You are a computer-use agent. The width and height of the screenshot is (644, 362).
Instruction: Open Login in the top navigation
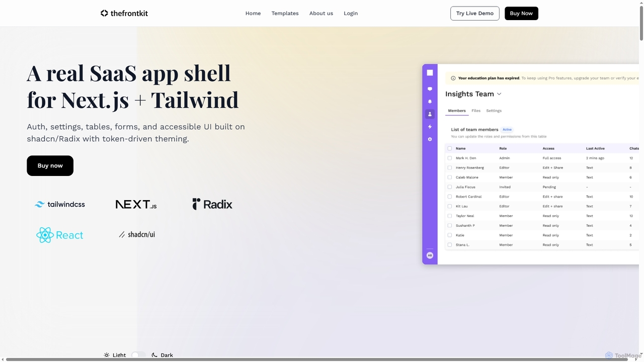(351, 13)
